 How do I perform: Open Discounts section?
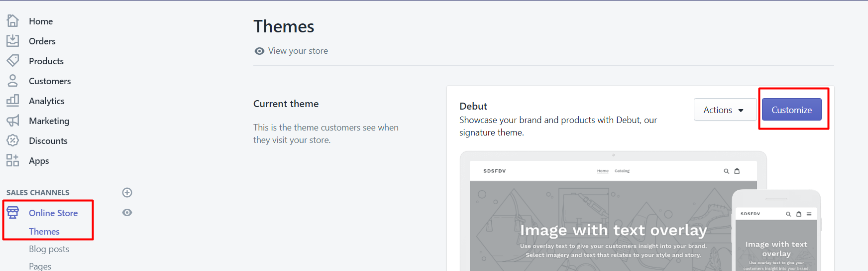(48, 140)
